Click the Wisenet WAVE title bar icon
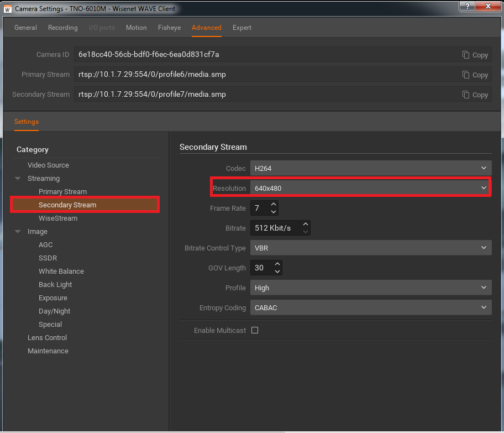Viewport: 504px width, 433px height. coord(8,9)
